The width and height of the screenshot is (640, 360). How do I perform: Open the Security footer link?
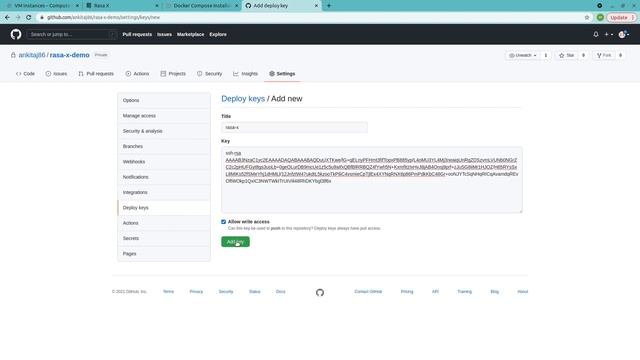pos(226,292)
